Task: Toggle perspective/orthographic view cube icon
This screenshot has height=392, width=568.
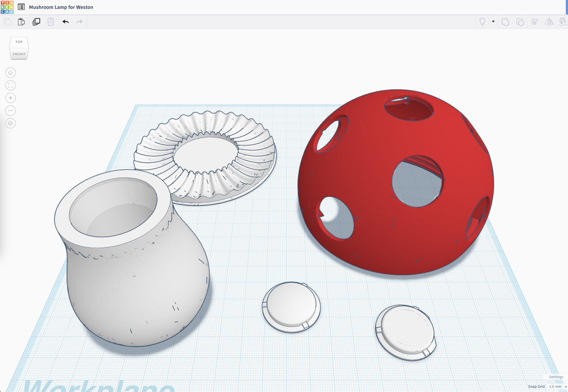Action: point(11,123)
